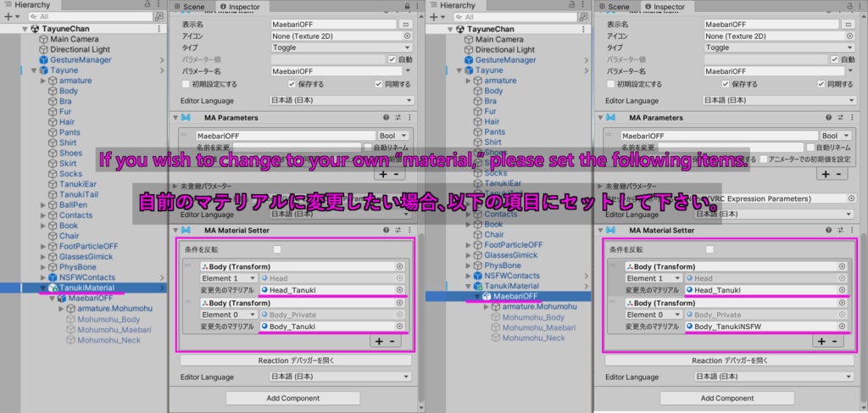Add entry with + in left Material Setter list
The image size is (868, 413).
click(x=379, y=341)
